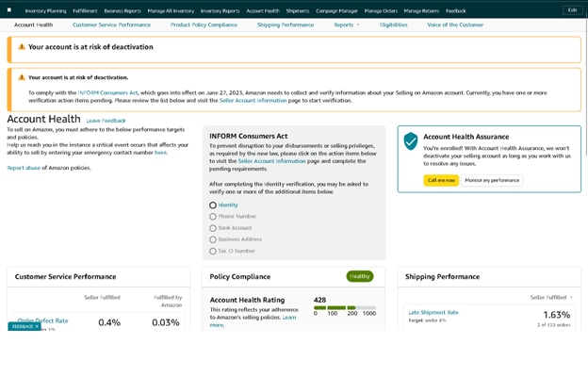
Task: Click Leave Feedback link
Action: tap(106, 121)
